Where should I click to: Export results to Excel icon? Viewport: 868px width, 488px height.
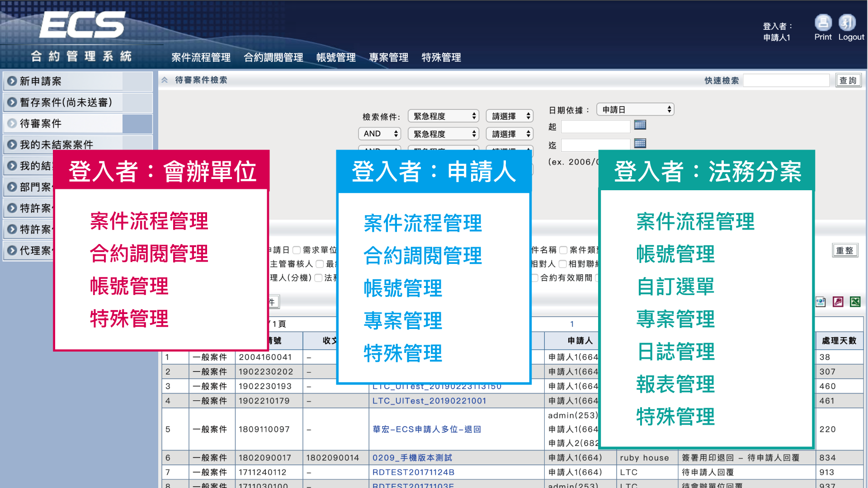pyautogui.click(x=855, y=302)
